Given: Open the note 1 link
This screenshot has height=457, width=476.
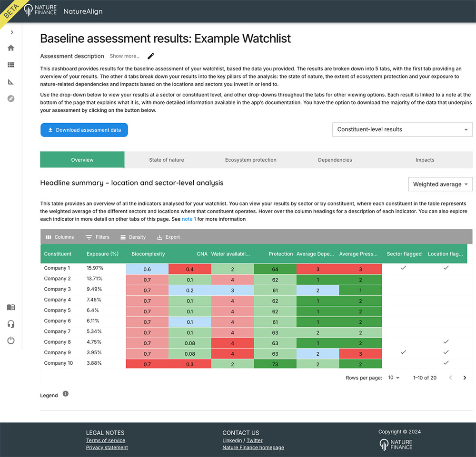Looking at the screenshot, I should coord(188,219).
